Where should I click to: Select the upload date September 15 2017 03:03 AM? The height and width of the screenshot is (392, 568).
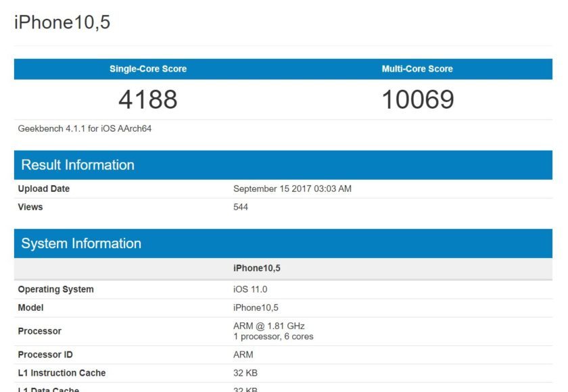[292, 189]
